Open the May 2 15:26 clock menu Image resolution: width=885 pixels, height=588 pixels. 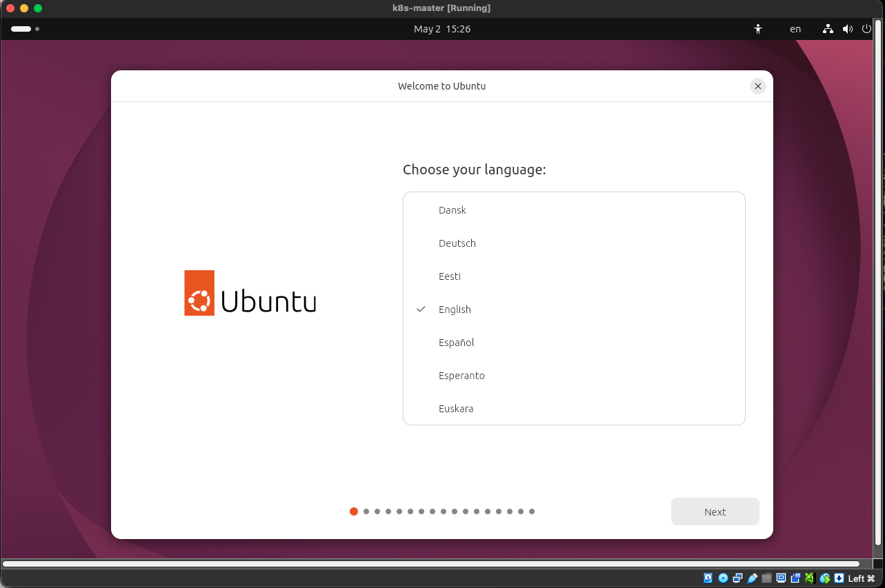click(x=442, y=29)
